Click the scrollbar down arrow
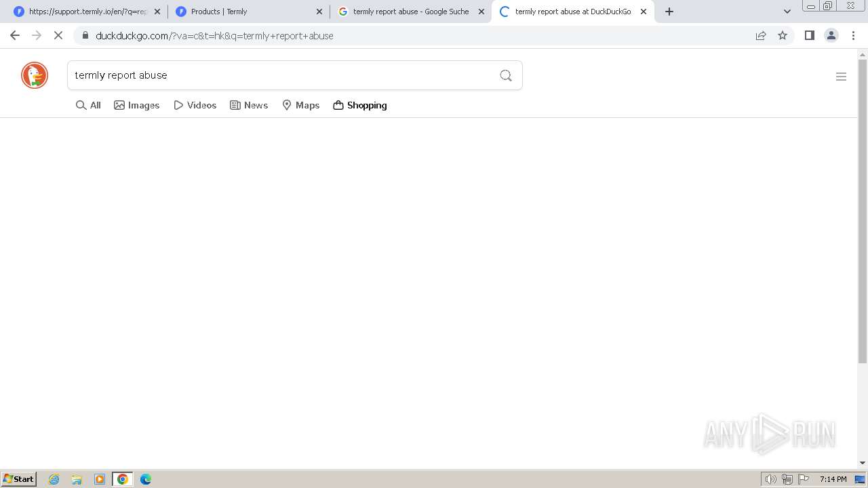This screenshot has height=488, width=868. click(863, 463)
